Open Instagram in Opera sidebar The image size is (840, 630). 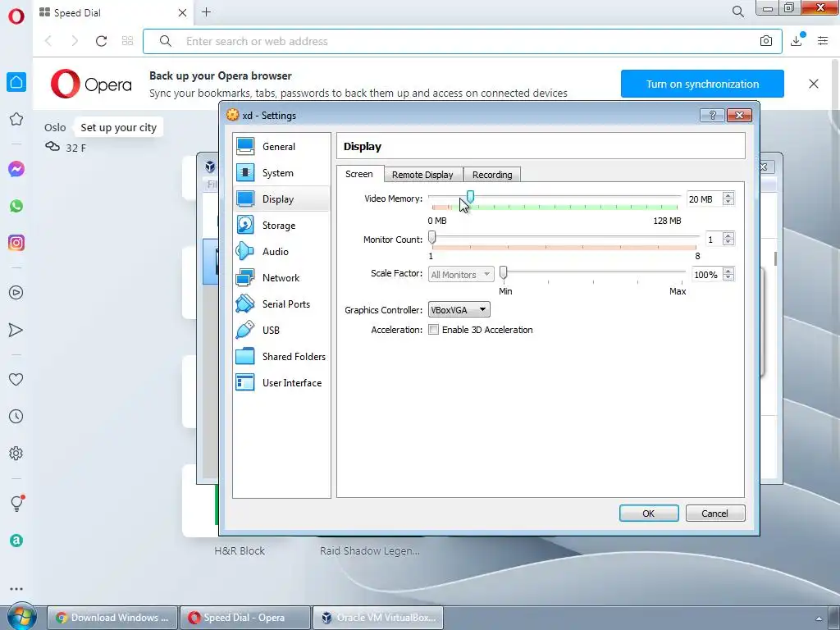coord(16,243)
